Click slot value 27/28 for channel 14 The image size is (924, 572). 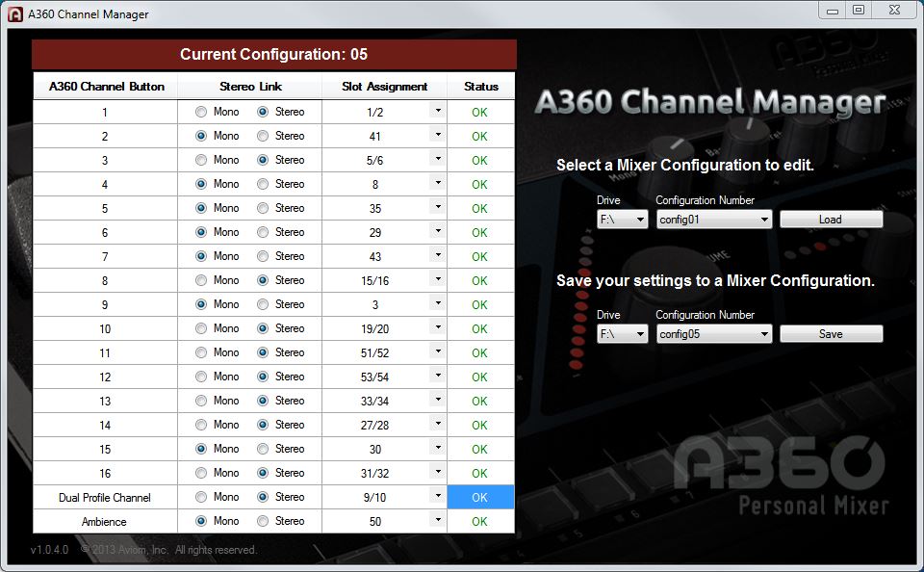(374, 426)
